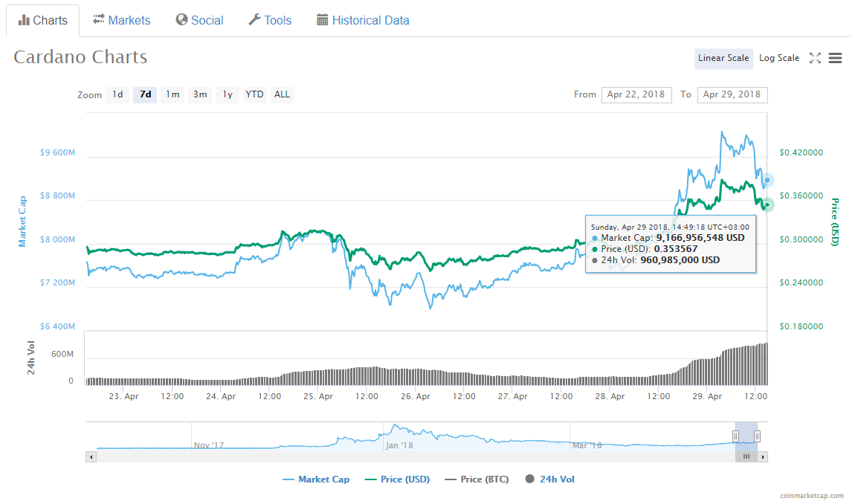
Task: Zoom chart to YTD
Action: coord(254,94)
